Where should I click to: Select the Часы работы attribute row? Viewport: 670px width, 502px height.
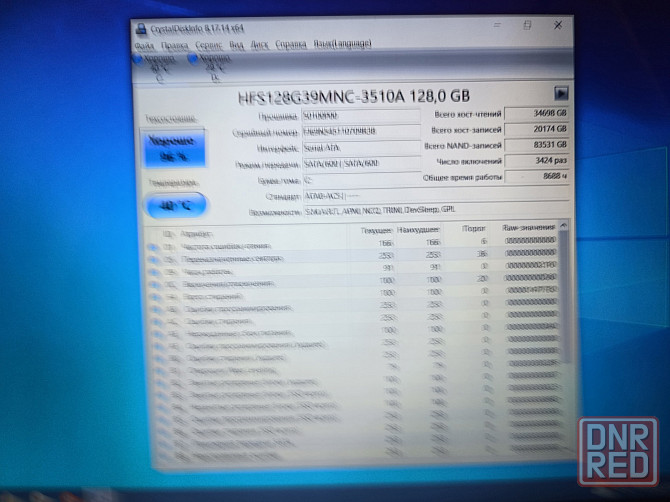pyautogui.click(x=352, y=269)
